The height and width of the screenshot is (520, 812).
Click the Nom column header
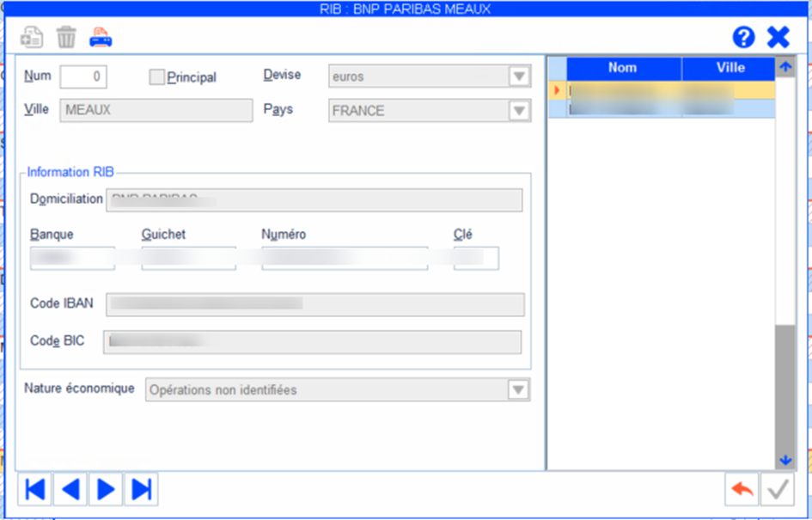[x=622, y=68]
